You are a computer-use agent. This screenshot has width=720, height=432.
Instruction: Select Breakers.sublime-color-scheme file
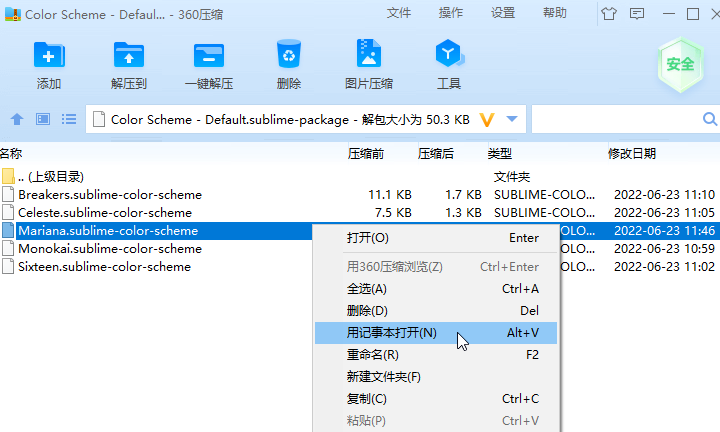click(360, 195)
